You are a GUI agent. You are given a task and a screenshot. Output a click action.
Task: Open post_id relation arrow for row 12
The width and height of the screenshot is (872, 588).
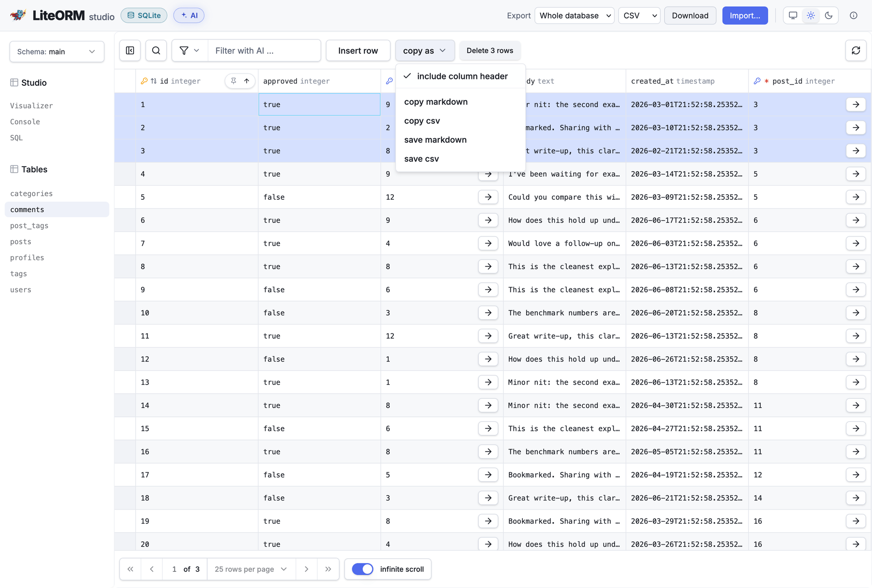[856, 359]
